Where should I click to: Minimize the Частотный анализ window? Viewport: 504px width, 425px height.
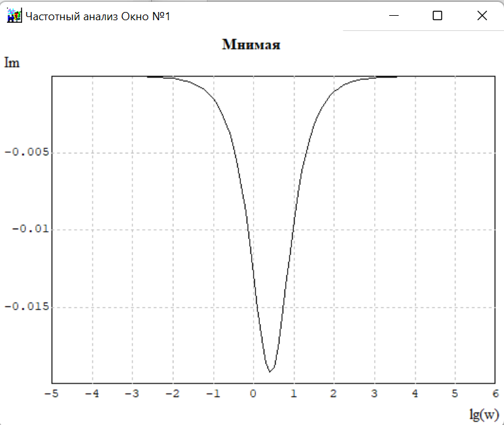pos(394,15)
